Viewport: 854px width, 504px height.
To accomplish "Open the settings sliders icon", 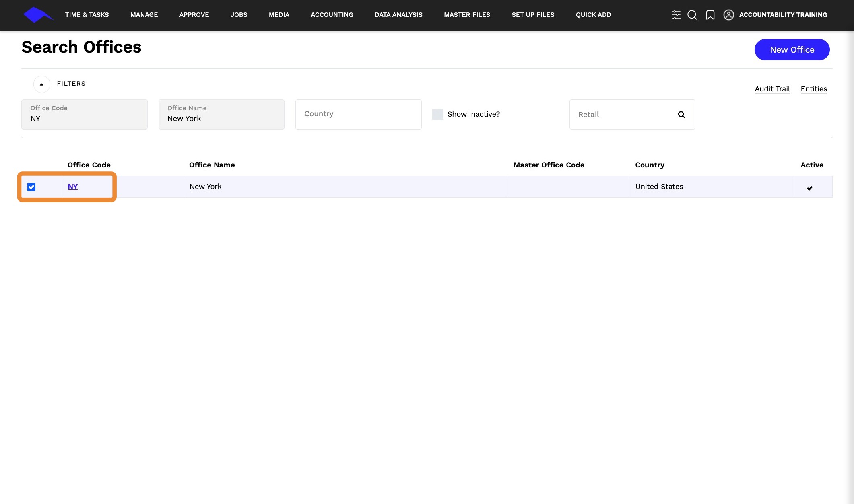I will point(676,15).
